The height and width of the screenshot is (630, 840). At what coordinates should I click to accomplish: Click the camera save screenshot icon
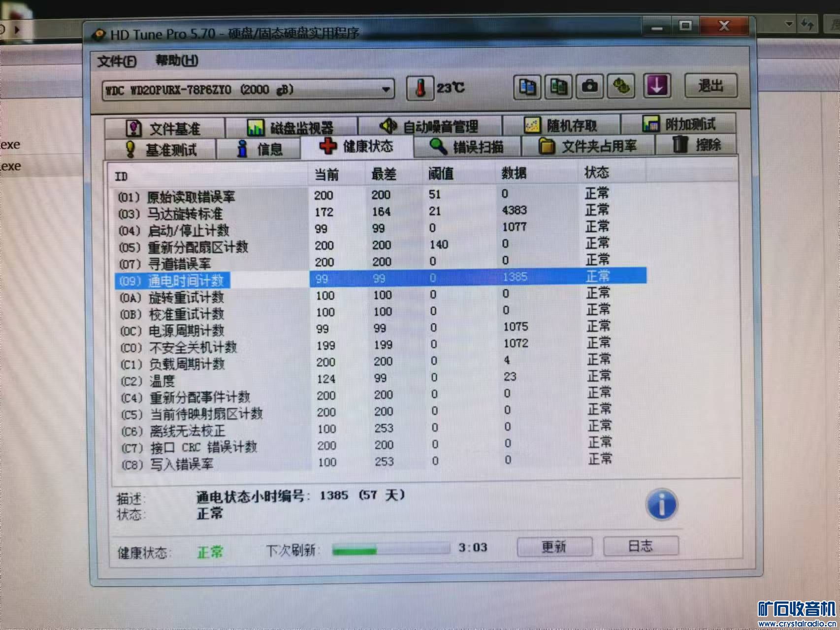click(x=589, y=87)
